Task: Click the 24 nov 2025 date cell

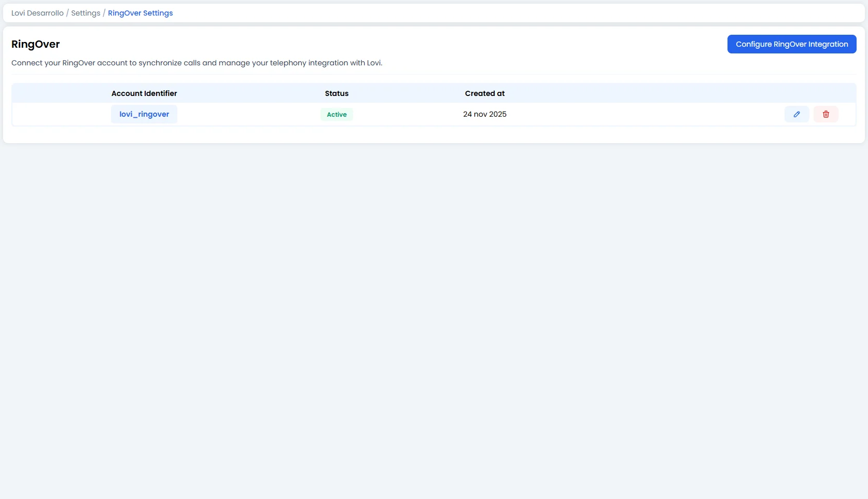Action: (485, 114)
